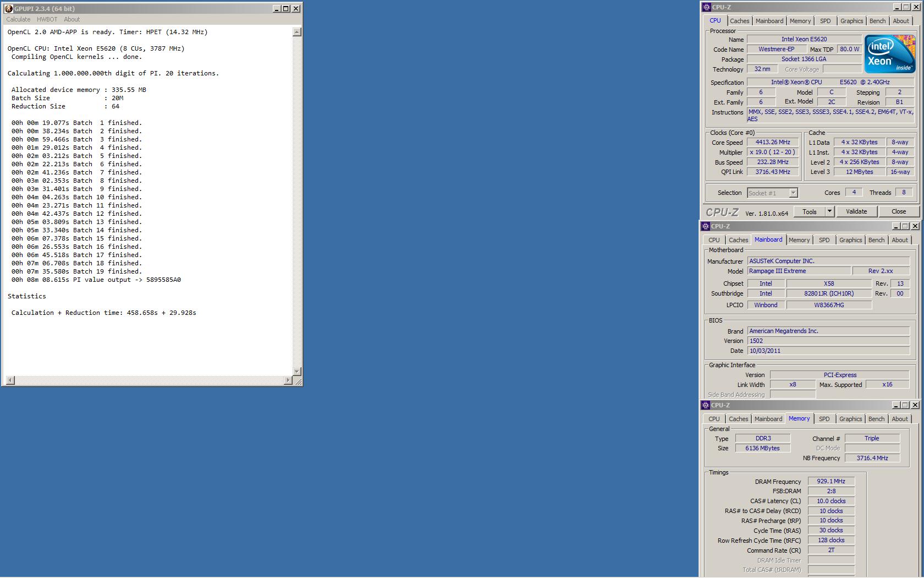This screenshot has width=924, height=578.
Task: Switch to Memory tab in top CPU-Z window
Action: coord(800,21)
